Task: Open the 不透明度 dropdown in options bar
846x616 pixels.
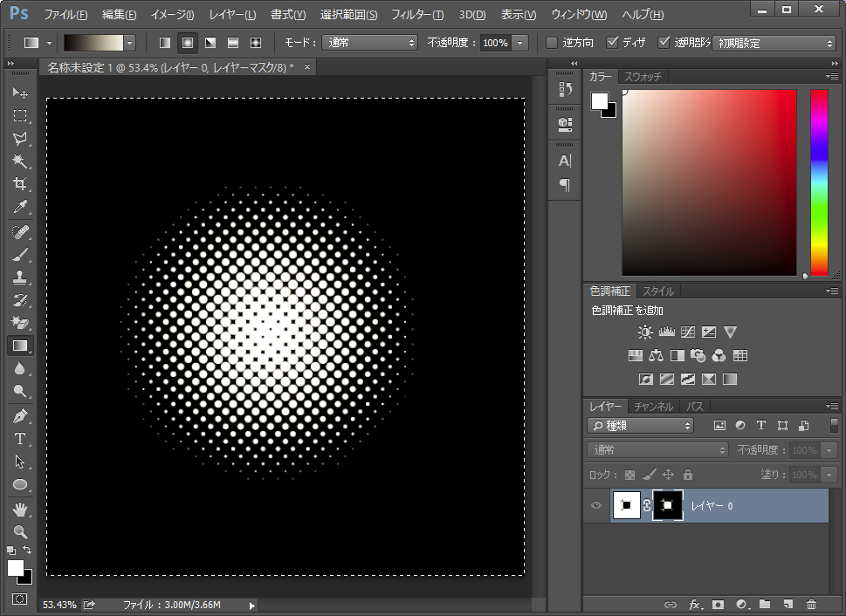Action: [520, 43]
